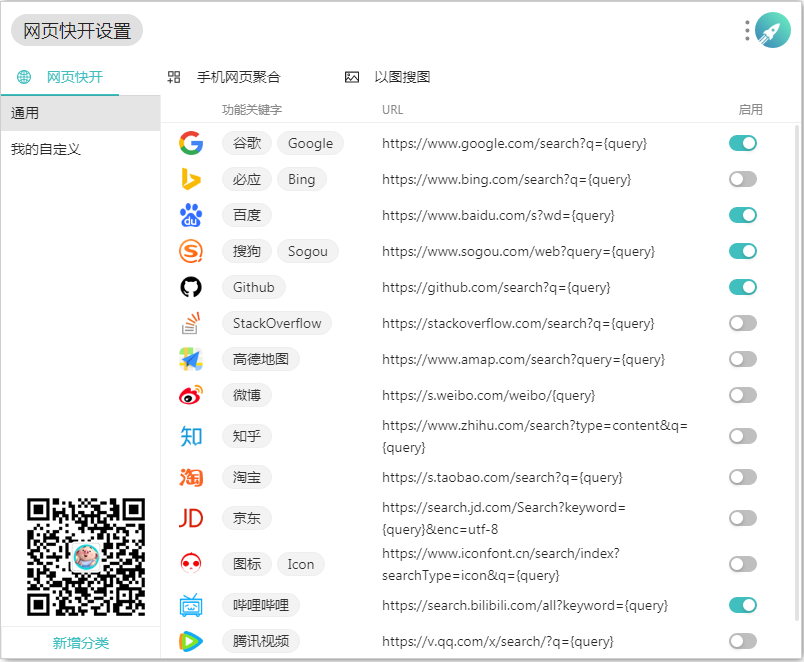This screenshot has width=804, height=662.
Task: Click the StackOverflow keyword tag
Action: pos(277,323)
